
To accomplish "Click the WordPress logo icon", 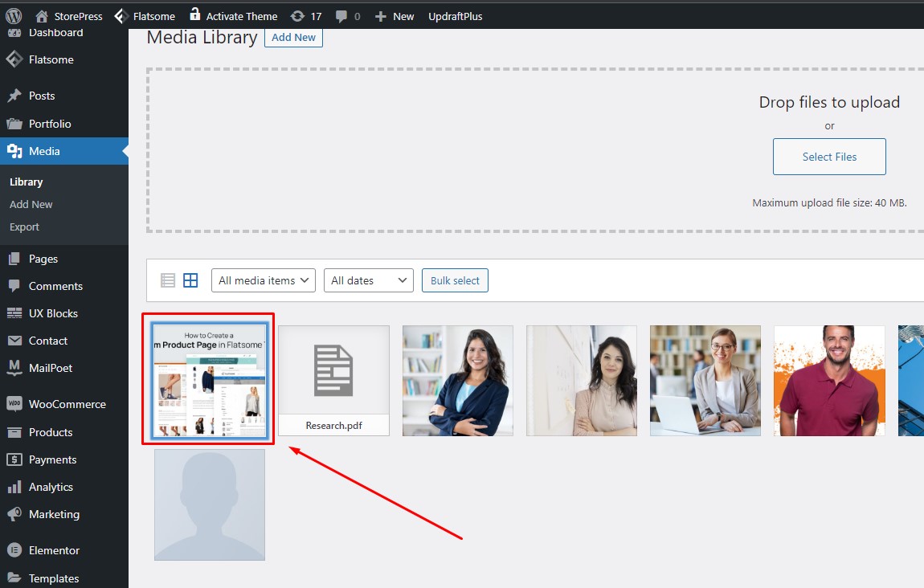I will (14, 16).
